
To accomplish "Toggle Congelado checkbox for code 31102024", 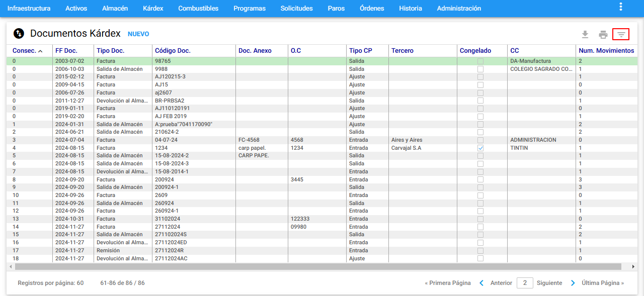I will click(480, 219).
